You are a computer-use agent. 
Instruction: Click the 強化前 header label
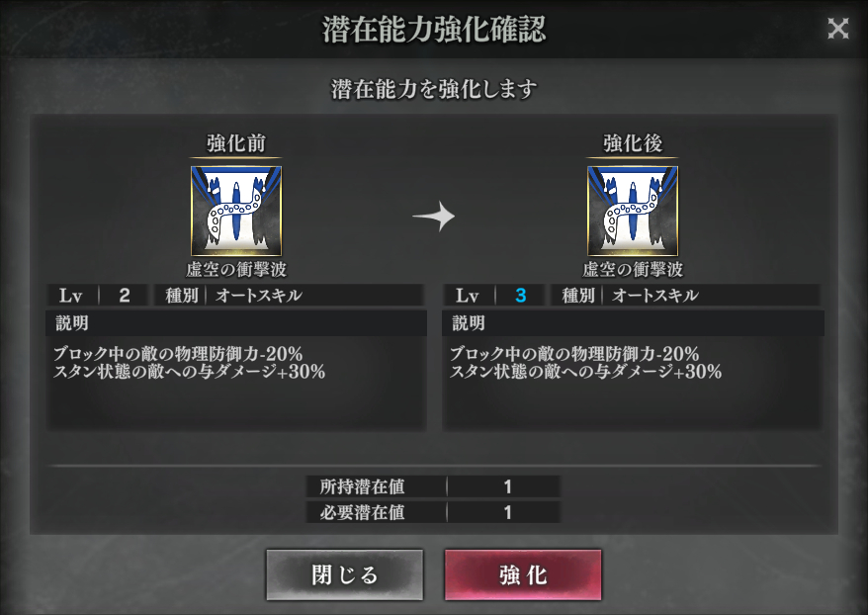[x=236, y=143]
